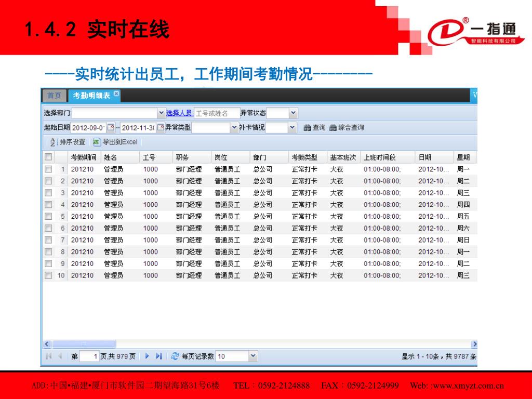Open the end date calendar picker
Viewport: 532px width, 399px height.
161,128
